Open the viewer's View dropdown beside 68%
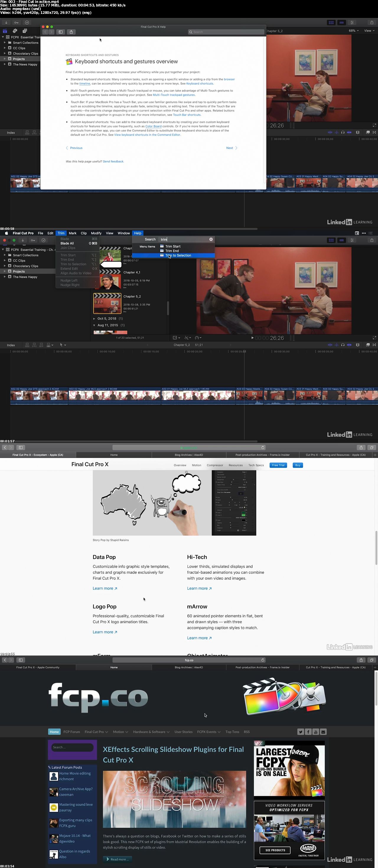The width and height of the screenshot is (378, 868). point(369,31)
